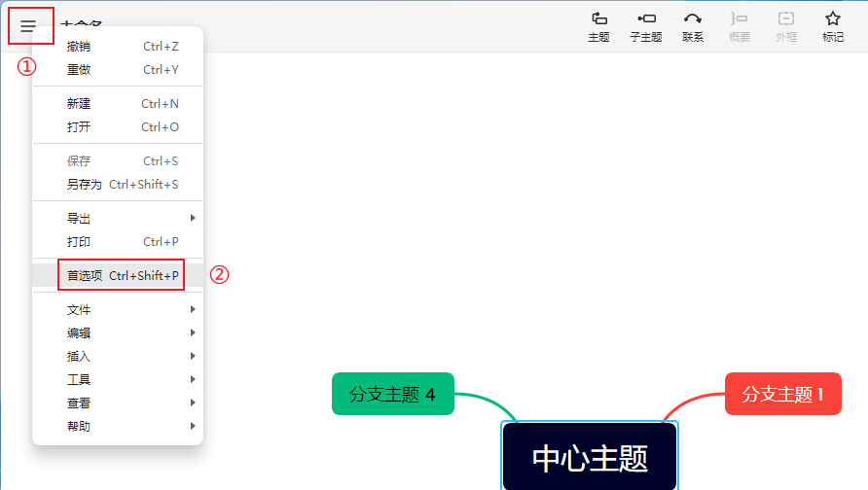The height and width of the screenshot is (490, 868).
Task: Select 打开 menu entry
Action: click(118, 127)
